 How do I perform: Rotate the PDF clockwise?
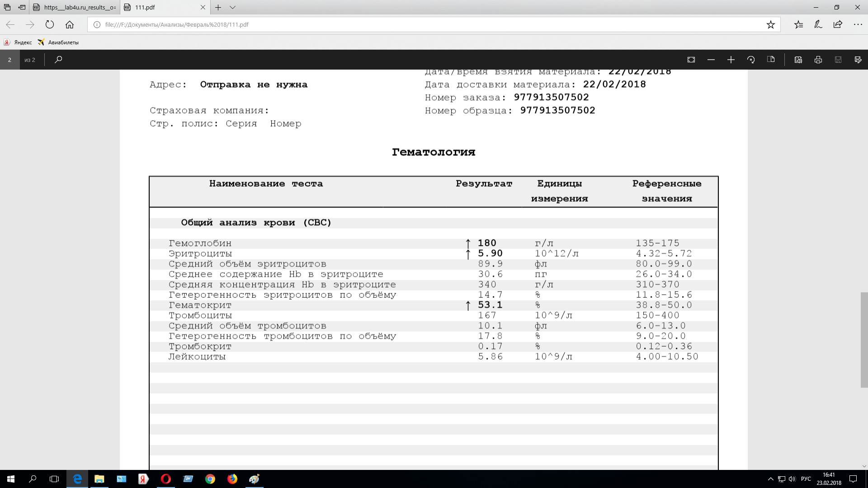point(751,60)
